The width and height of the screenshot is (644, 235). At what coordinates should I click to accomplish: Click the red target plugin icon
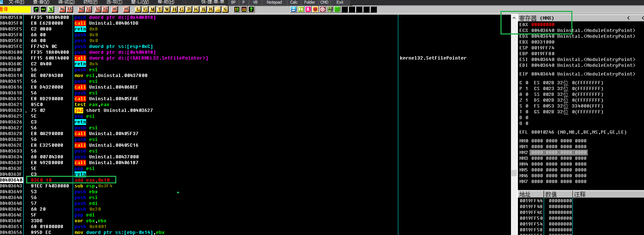pyautogui.click(x=323, y=9)
